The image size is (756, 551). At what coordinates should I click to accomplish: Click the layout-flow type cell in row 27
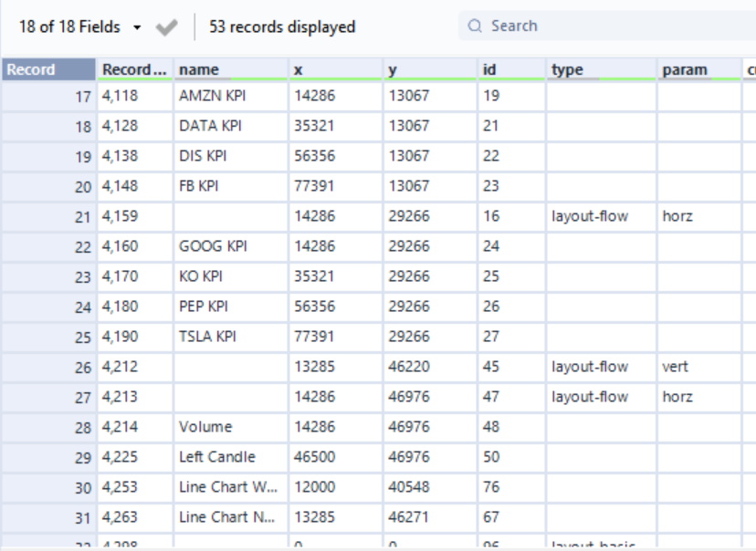(x=590, y=397)
